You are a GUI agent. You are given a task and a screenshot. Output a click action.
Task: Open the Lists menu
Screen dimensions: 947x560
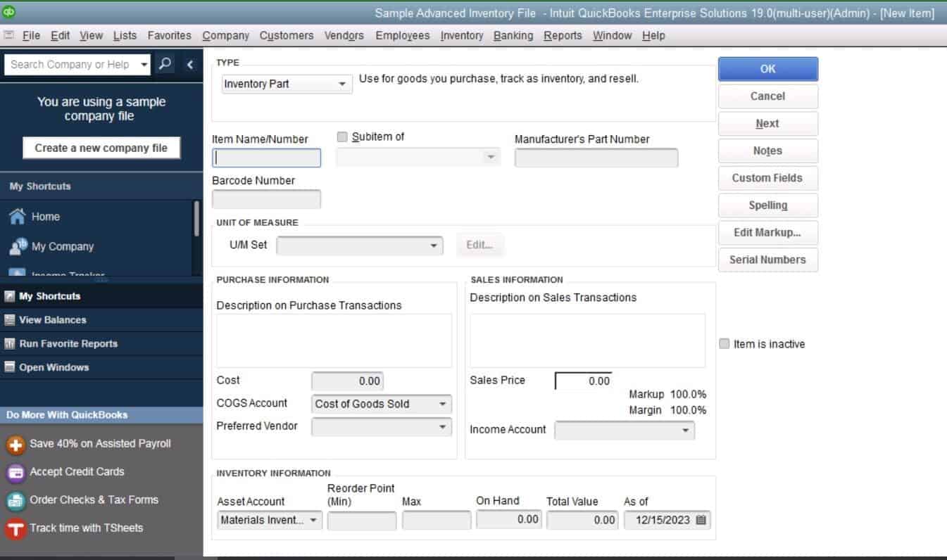click(125, 35)
